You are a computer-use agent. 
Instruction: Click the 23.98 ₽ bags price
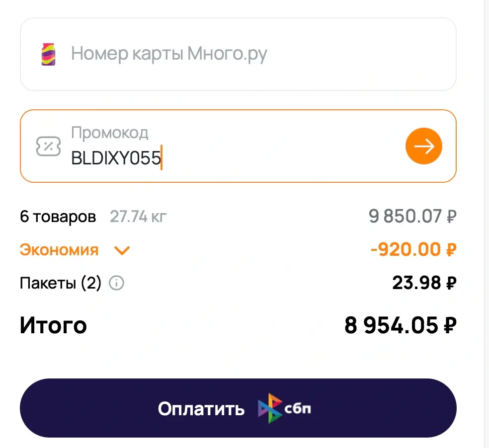pyautogui.click(x=424, y=283)
